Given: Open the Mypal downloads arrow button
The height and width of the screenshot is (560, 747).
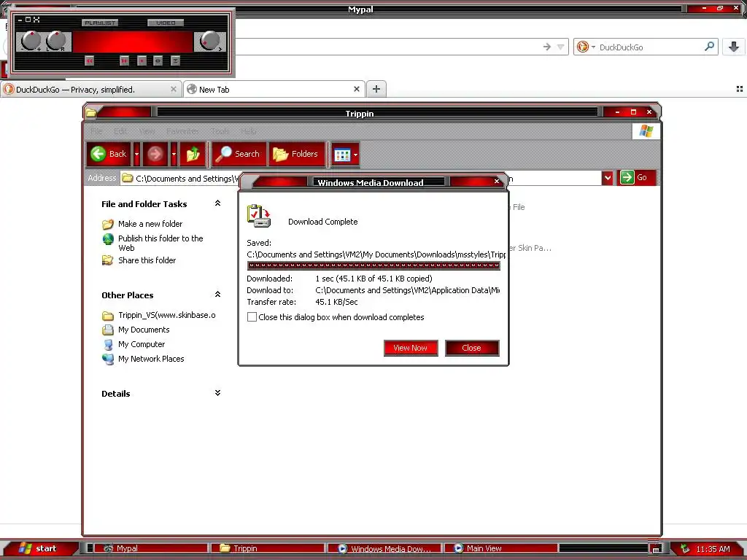Looking at the screenshot, I should (x=734, y=47).
